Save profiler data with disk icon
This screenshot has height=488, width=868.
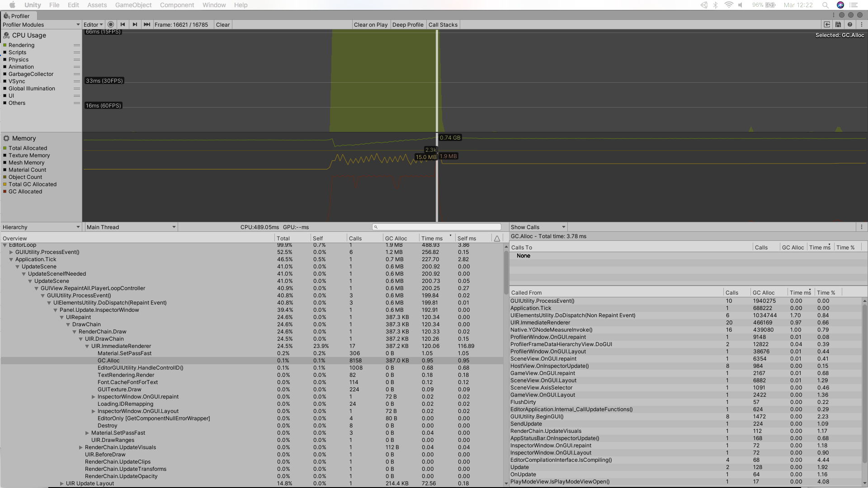pyautogui.click(x=838, y=24)
